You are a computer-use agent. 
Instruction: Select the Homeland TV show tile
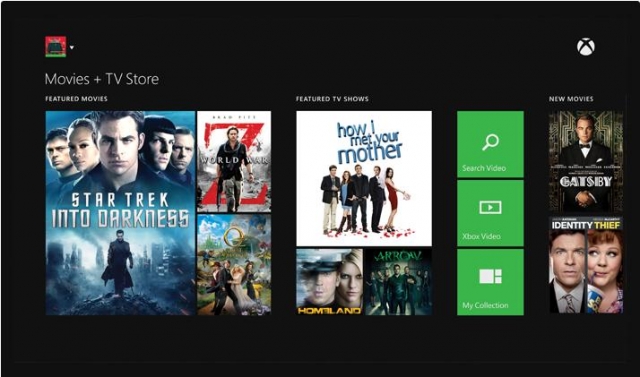[329, 282]
